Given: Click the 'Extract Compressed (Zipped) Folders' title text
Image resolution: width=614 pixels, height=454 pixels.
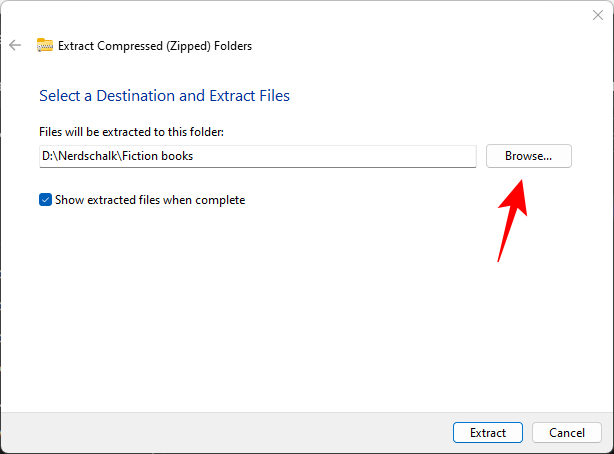Looking at the screenshot, I should 155,45.
